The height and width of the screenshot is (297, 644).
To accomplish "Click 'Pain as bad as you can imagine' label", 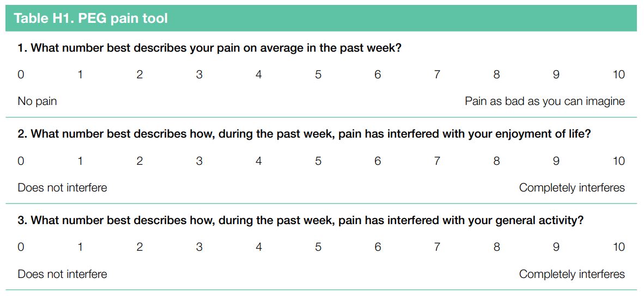I will coord(544,101).
